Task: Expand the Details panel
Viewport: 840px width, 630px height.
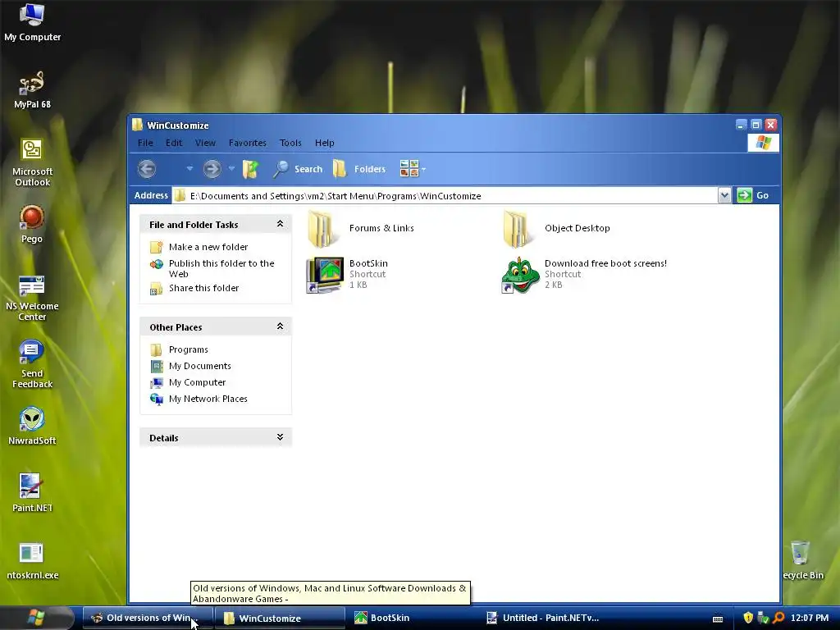Action: (x=280, y=437)
